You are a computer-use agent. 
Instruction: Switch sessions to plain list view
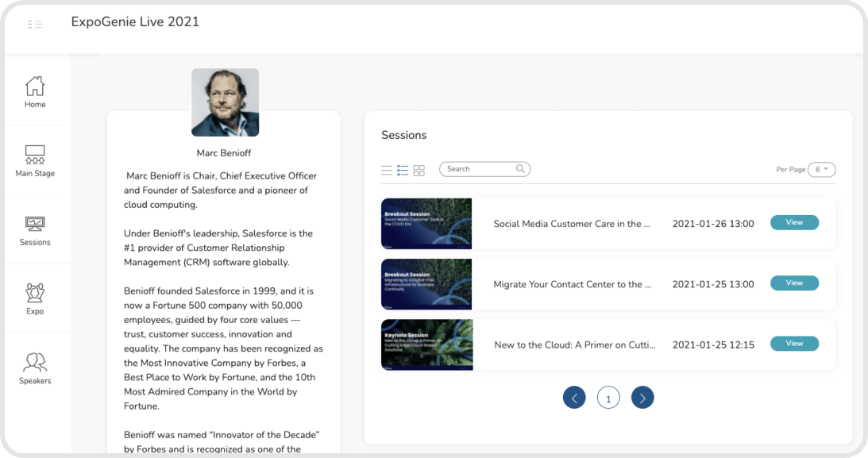click(387, 171)
